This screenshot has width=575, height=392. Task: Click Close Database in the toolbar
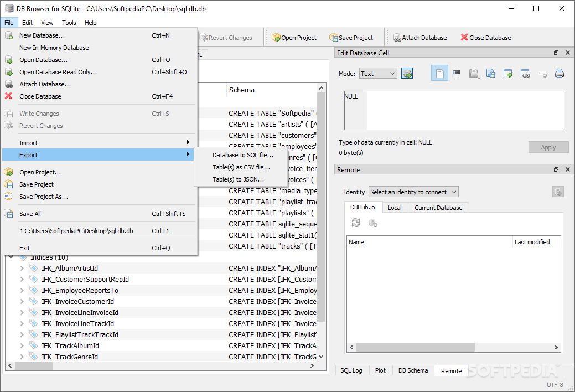tap(485, 38)
